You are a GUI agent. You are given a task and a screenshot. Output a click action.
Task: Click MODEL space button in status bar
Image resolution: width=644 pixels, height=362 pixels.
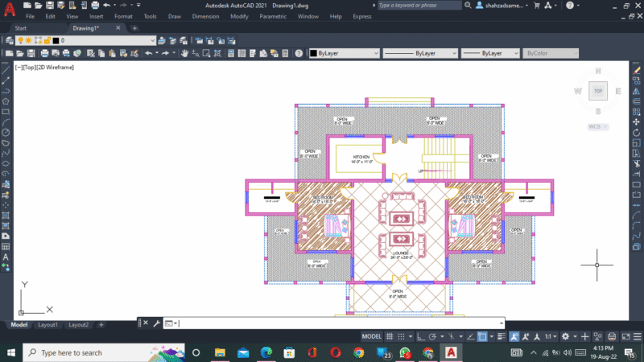click(372, 336)
